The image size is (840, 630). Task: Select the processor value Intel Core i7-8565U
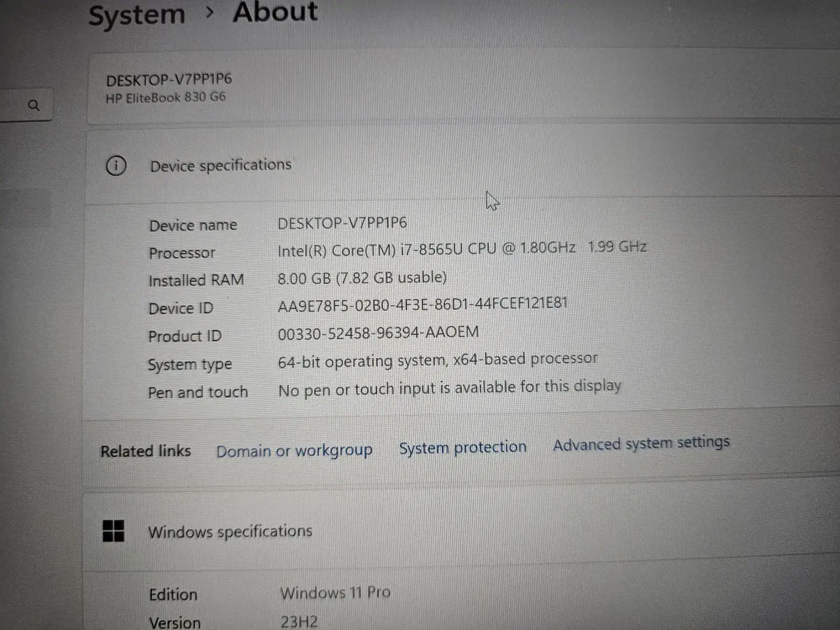click(462, 249)
